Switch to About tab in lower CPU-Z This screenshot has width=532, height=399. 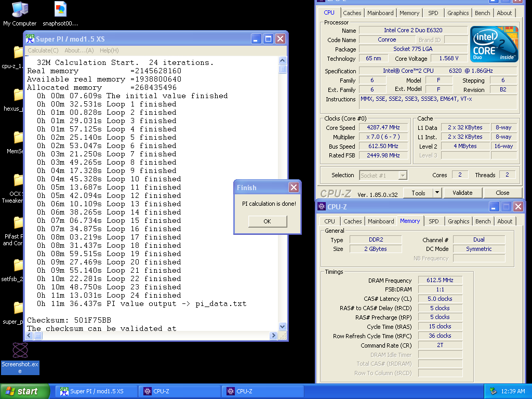[x=504, y=221]
